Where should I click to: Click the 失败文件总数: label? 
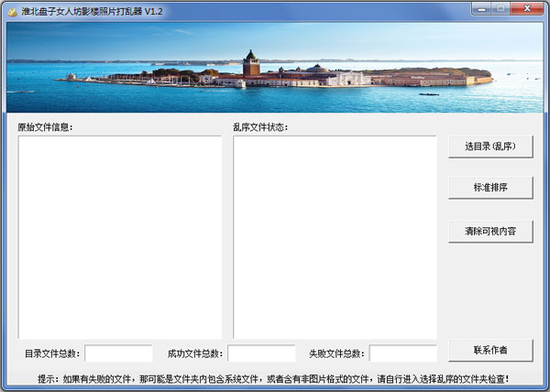click(336, 354)
